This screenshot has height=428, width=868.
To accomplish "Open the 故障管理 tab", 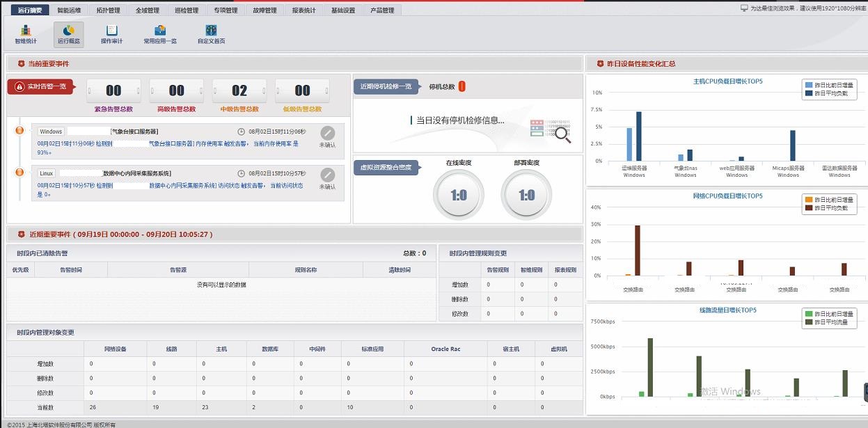I will coord(265,10).
